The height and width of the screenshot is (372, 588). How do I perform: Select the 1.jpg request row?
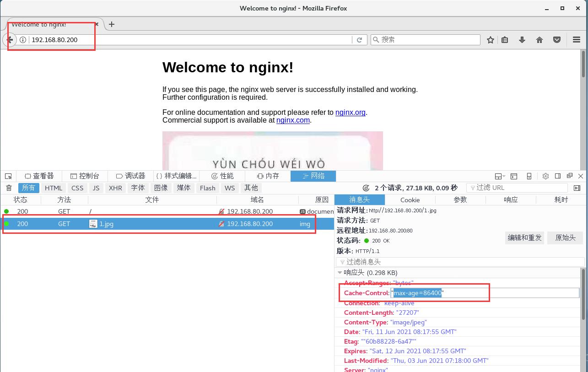(x=167, y=224)
